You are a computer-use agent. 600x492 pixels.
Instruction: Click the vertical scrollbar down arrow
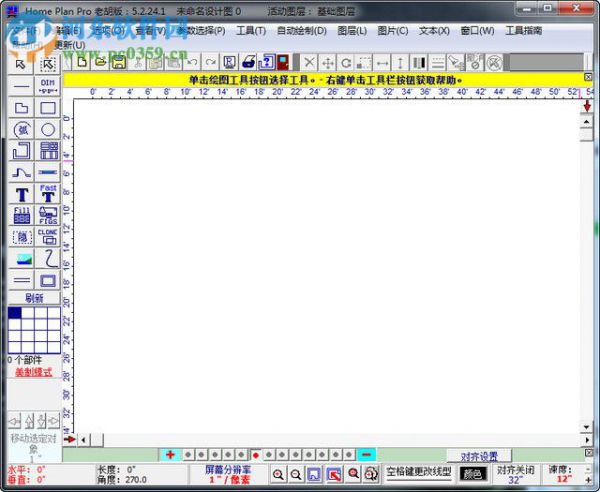pos(586,427)
